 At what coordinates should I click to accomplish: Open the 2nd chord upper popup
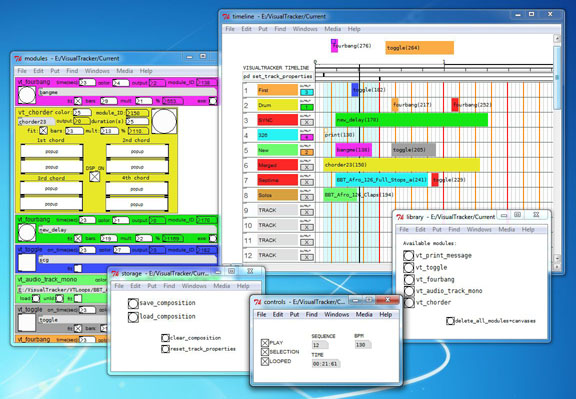[137, 151]
